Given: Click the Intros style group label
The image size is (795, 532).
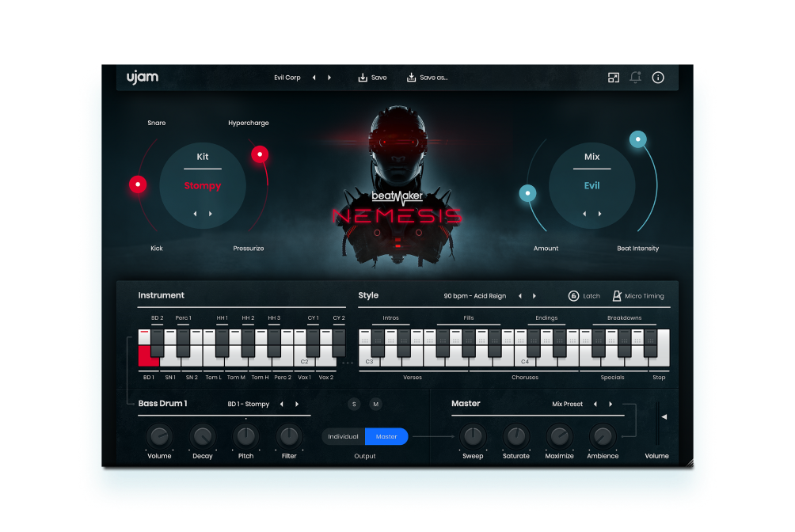Looking at the screenshot, I should click(x=391, y=318).
